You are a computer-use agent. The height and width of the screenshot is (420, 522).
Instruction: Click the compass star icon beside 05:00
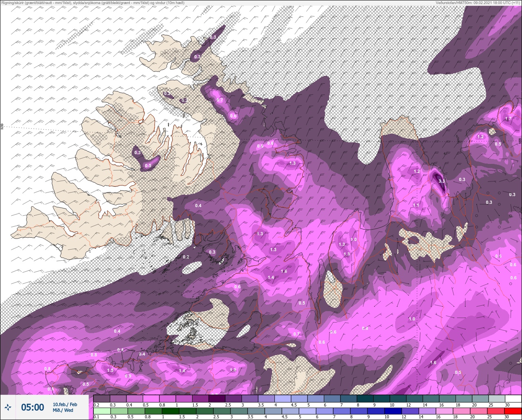pos(8,407)
